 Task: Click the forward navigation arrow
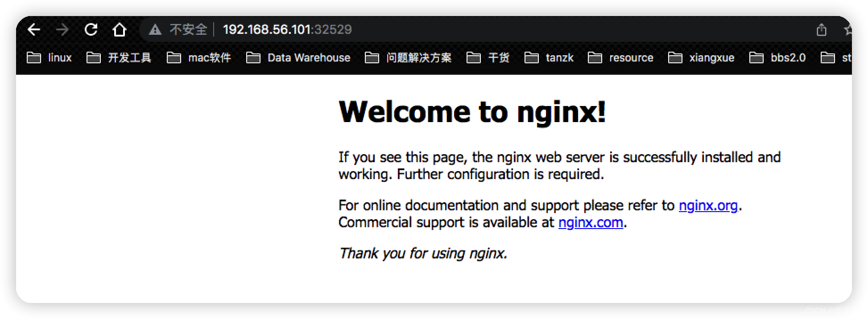62,29
